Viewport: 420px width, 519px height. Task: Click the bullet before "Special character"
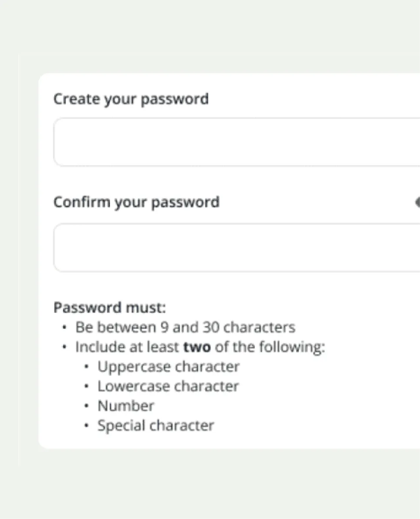[87, 426]
